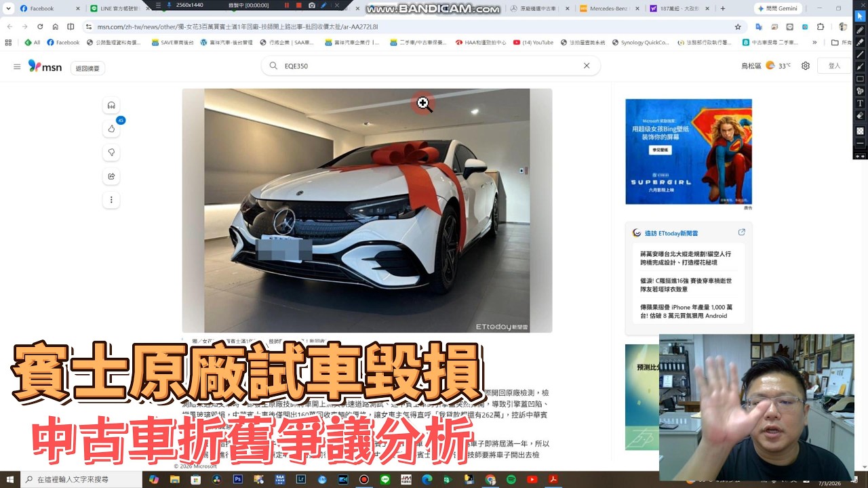The height and width of the screenshot is (488, 868).
Task: Select the arrow tool in Bandicam drawing bar
Action: (x=860, y=66)
